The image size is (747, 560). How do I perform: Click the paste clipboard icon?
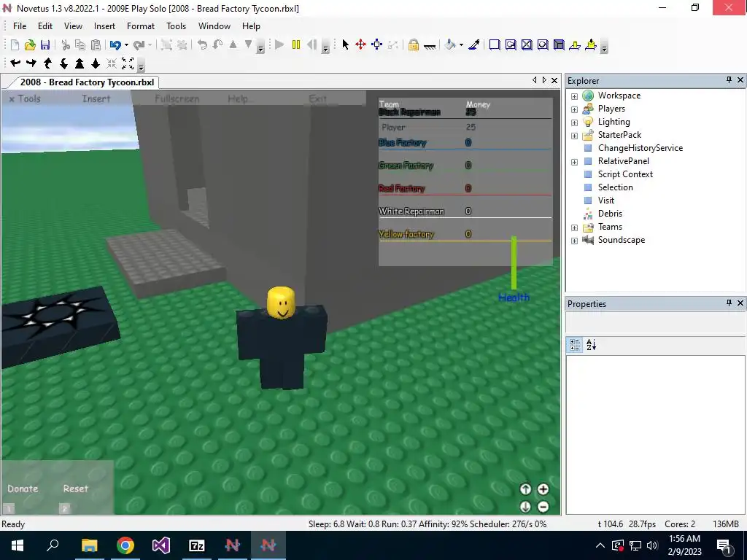pos(96,44)
